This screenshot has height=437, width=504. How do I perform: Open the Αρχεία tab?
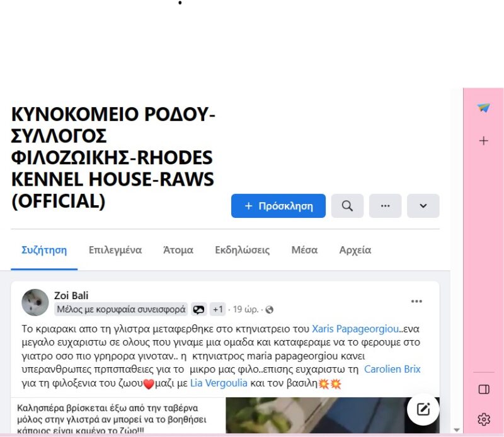pyautogui.click(x=355, y=250)
